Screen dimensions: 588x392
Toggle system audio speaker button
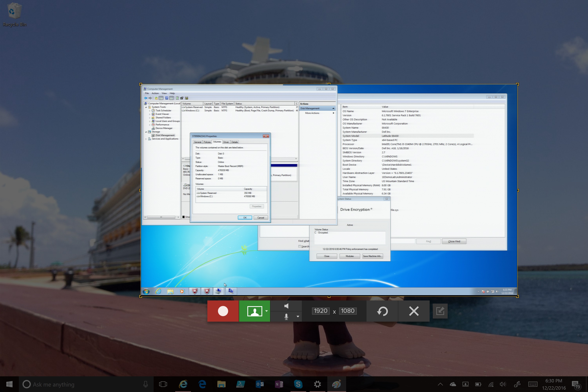click(287, 306)
